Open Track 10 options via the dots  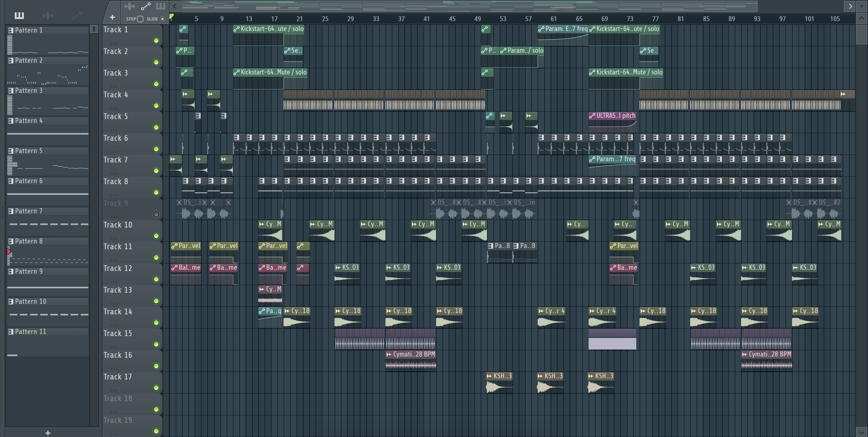(114, 239)
